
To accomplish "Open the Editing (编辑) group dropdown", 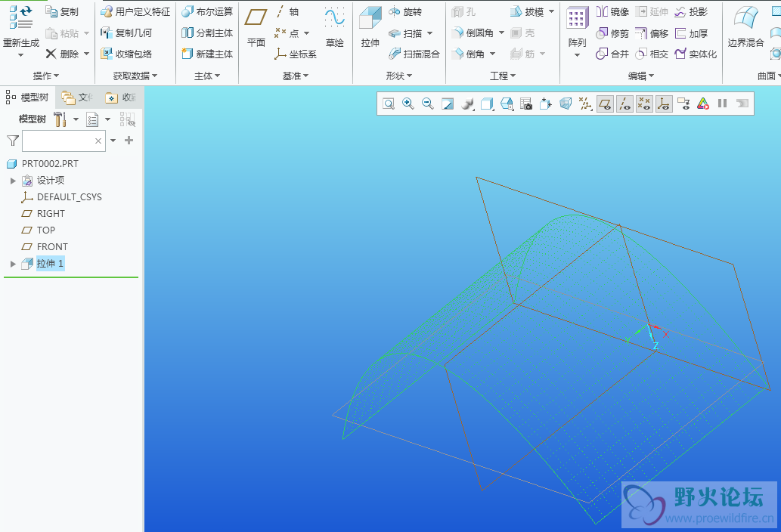I will pyautogui.click(x=641, y=76).
